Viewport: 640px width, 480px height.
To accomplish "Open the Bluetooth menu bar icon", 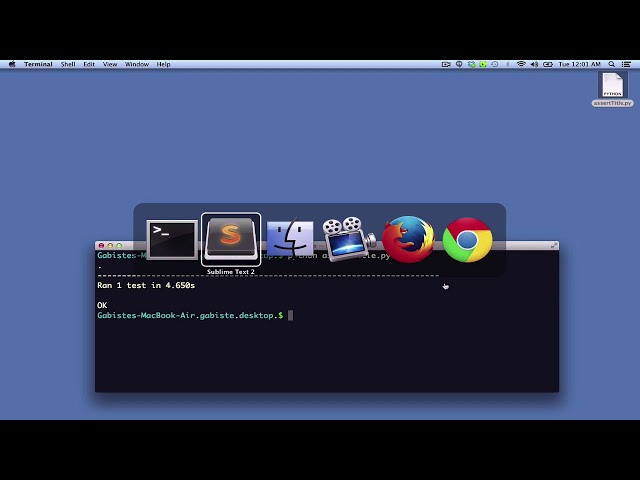I will [508, 64].
